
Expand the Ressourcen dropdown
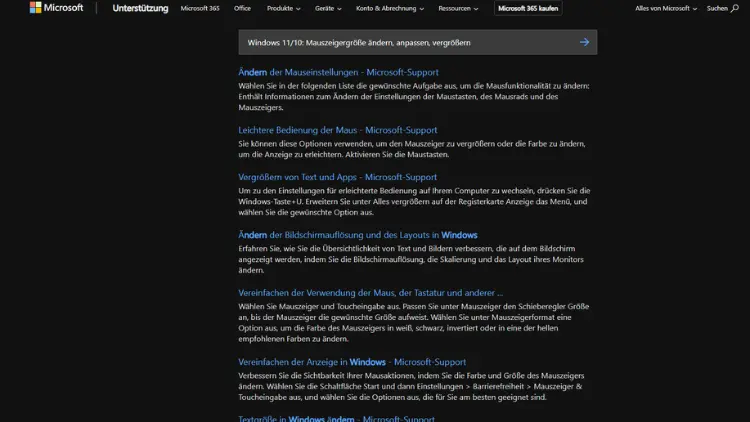458,8
